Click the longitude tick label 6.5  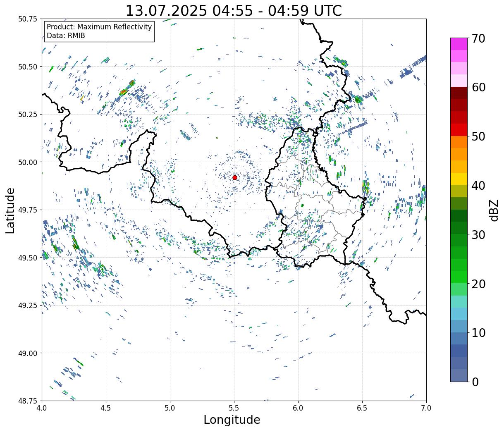[x=362, y=408]
